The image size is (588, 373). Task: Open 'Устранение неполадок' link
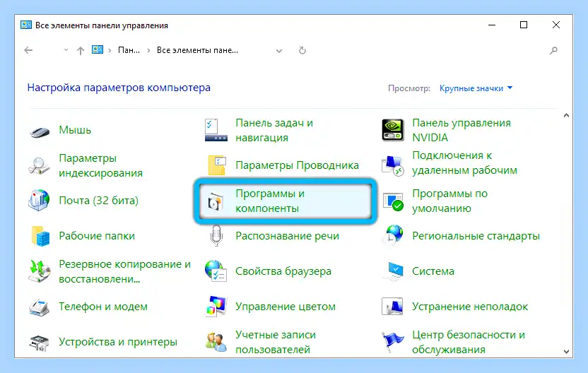pyautogui.click(x=470, y=307)
